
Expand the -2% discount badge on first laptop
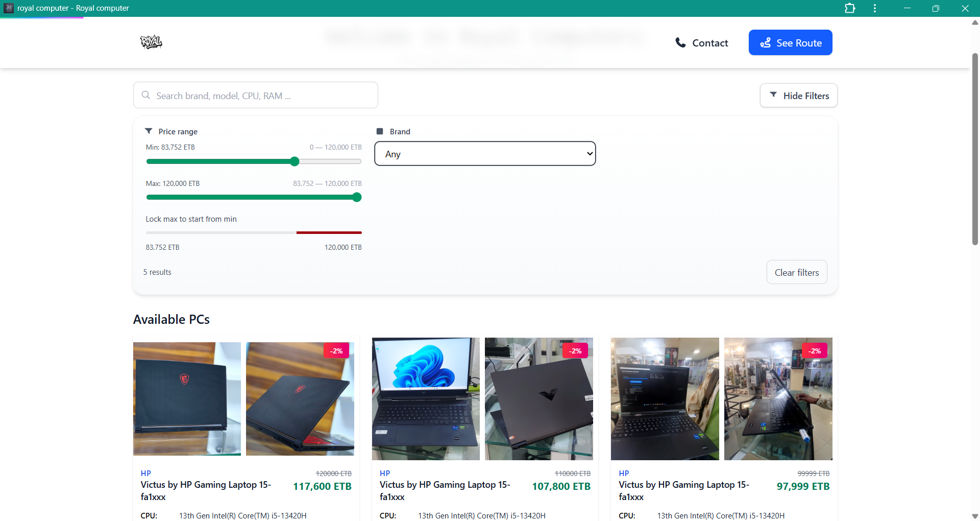pos(336,350)
